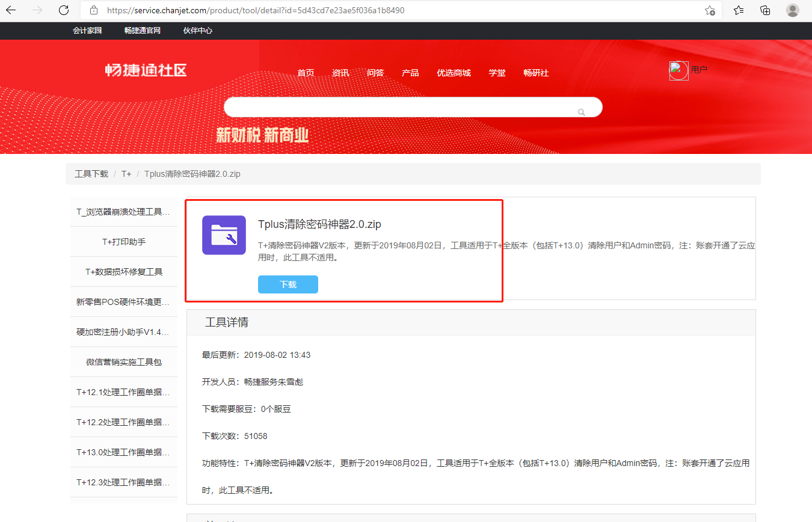Open the favorites list icon
This screenshot has width=812, height=522.
(x=739, y=10)
